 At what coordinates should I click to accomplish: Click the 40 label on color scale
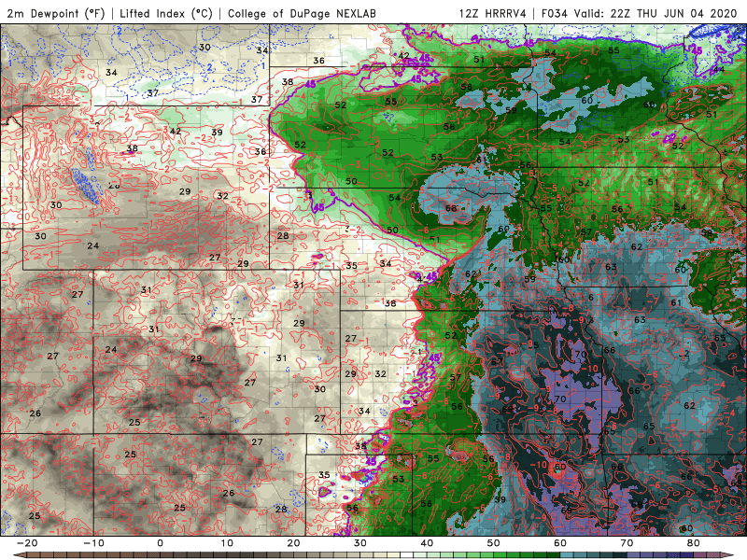427,543
